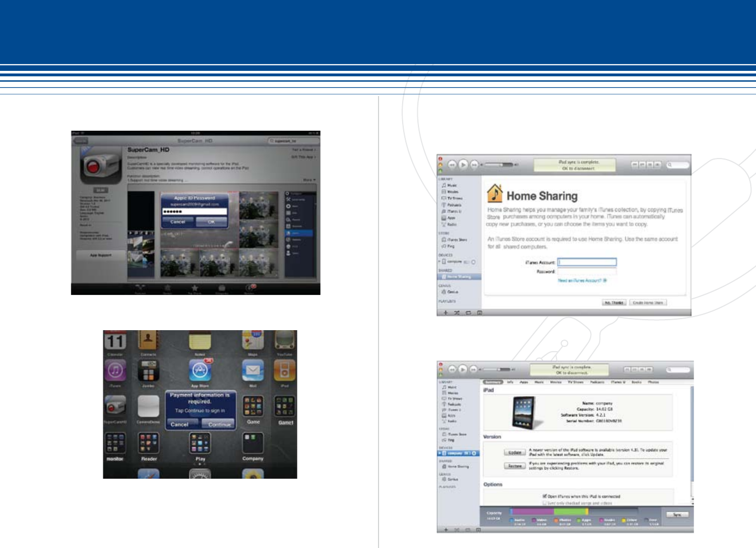Tap the Tell a Friend link
The image size is (756, 548).
(304, 150)
